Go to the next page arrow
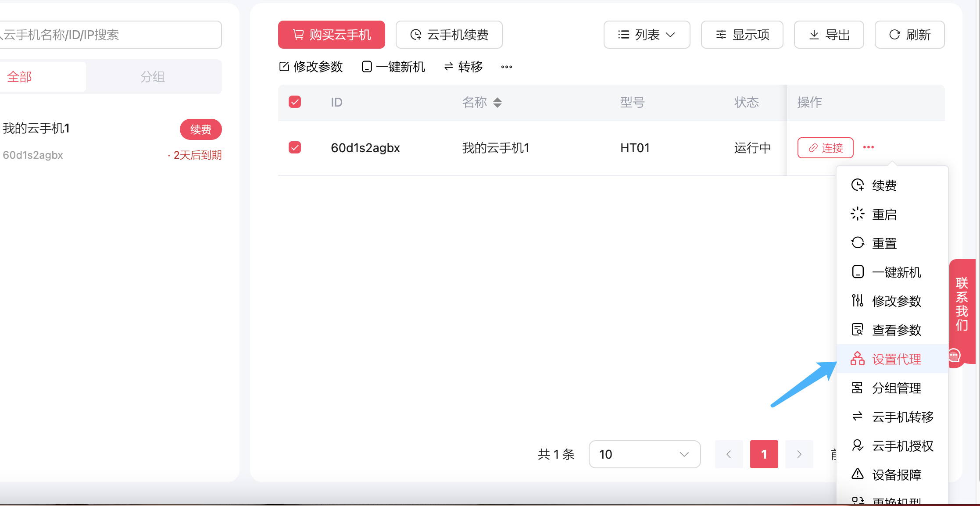Screen dimensions: 980x506 click(799, 454)
